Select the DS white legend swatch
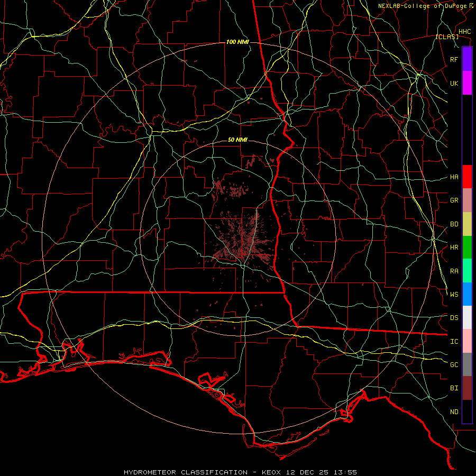The width and height of the screenshot is (476, 476). click(467, 317)
